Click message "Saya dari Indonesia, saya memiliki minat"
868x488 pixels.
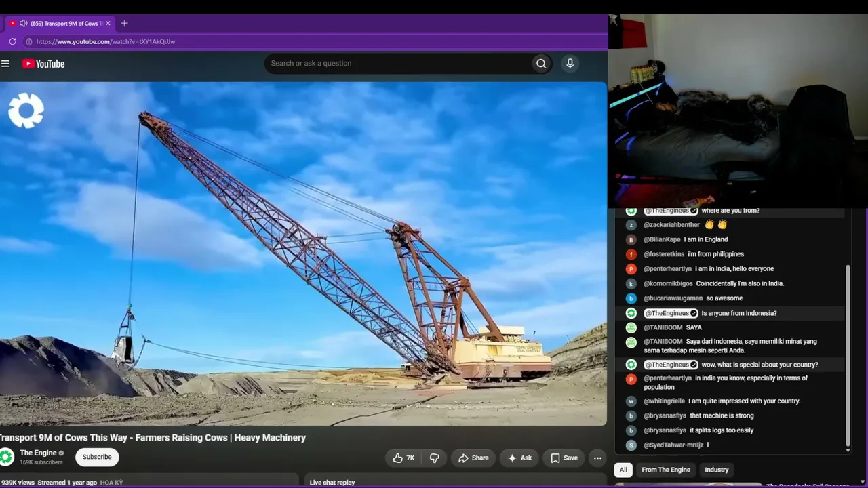click(731, 346)
